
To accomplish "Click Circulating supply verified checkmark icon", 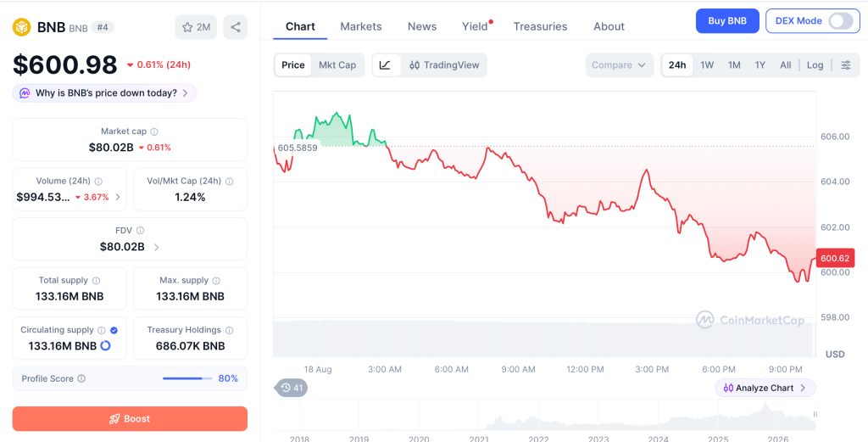I will [x=114, y=330].
